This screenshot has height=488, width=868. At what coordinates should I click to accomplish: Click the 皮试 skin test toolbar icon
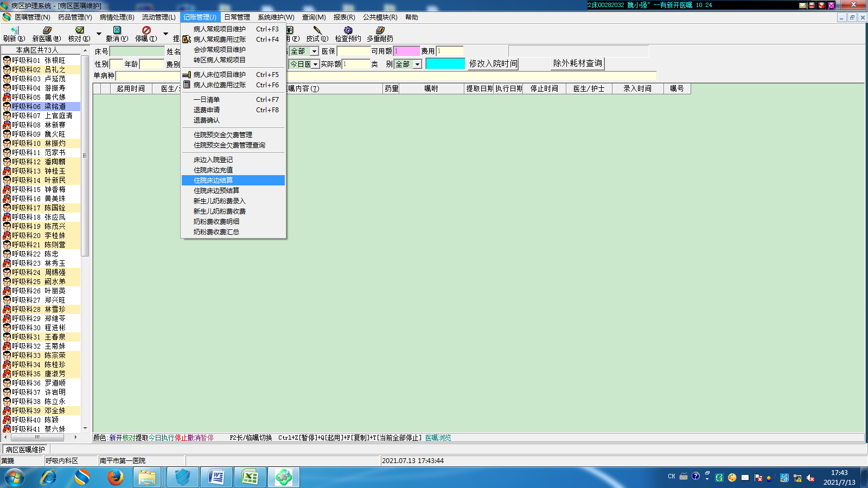(x=317, y=34)
